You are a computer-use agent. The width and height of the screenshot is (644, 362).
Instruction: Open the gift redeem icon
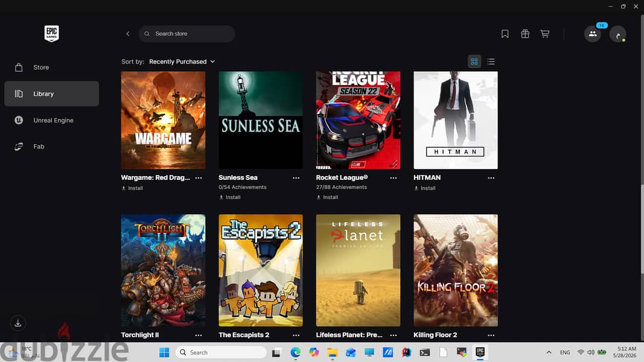pos(525,34)
